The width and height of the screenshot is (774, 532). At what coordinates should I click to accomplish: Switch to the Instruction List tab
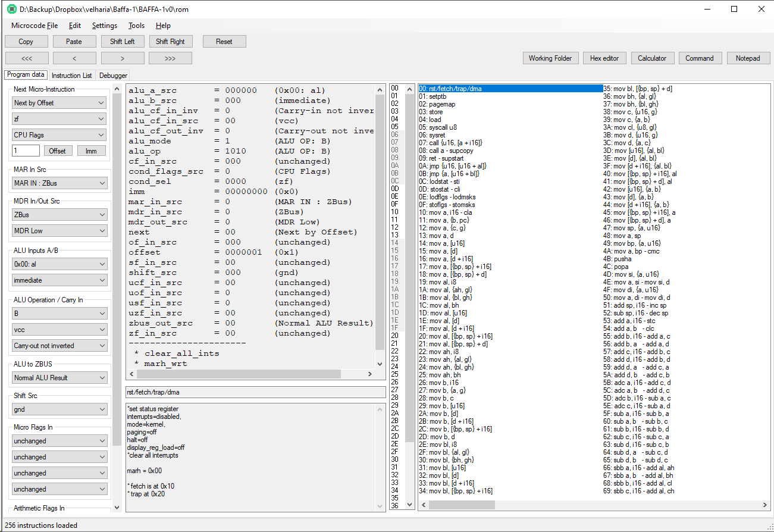[71, 76]
